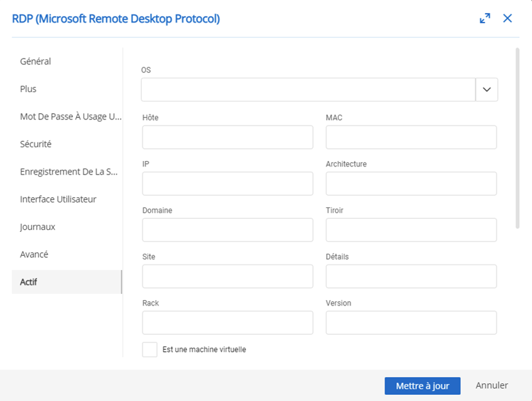The image size is (532, 401).
Task: Select Mot De Passe À Usage Unique tab
Action: [x=70, y=117]
